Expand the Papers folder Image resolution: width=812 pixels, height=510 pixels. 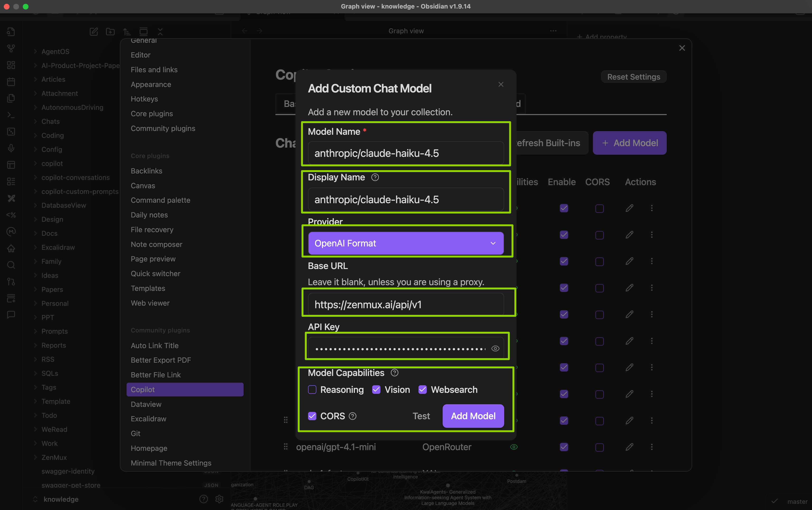tap(35, 289)
